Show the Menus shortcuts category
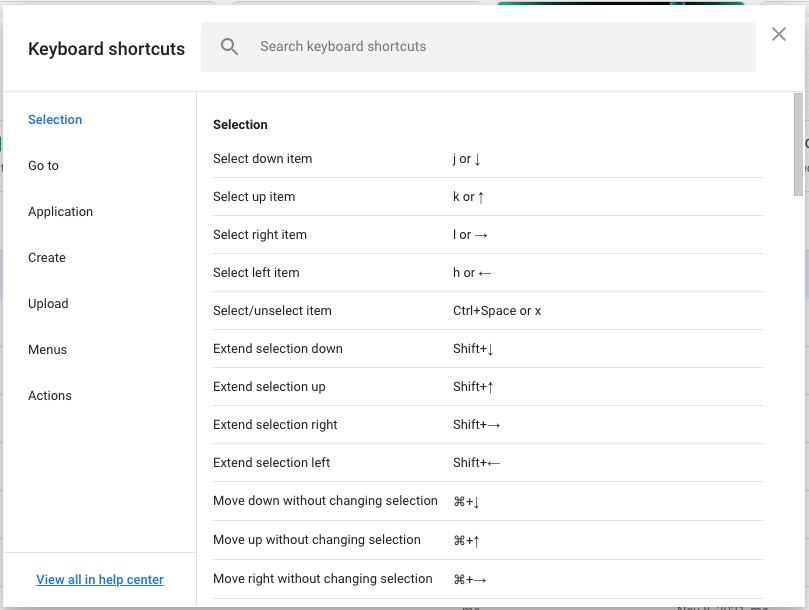 click(47, 350)
